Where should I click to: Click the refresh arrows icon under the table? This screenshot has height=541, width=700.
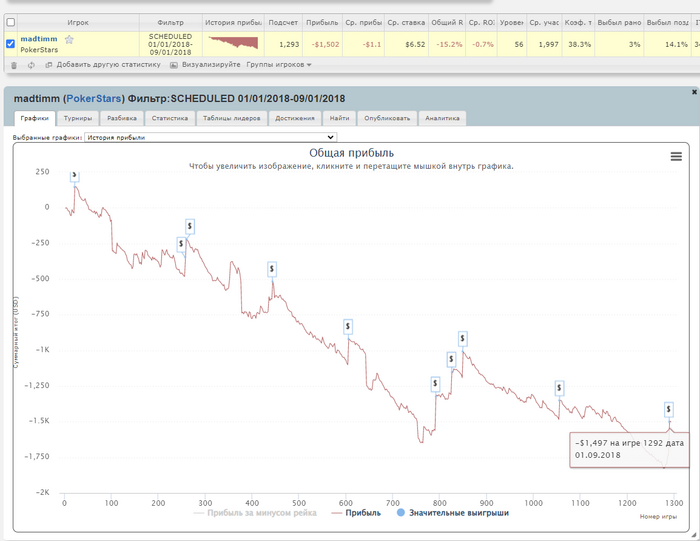pos(31,65)
